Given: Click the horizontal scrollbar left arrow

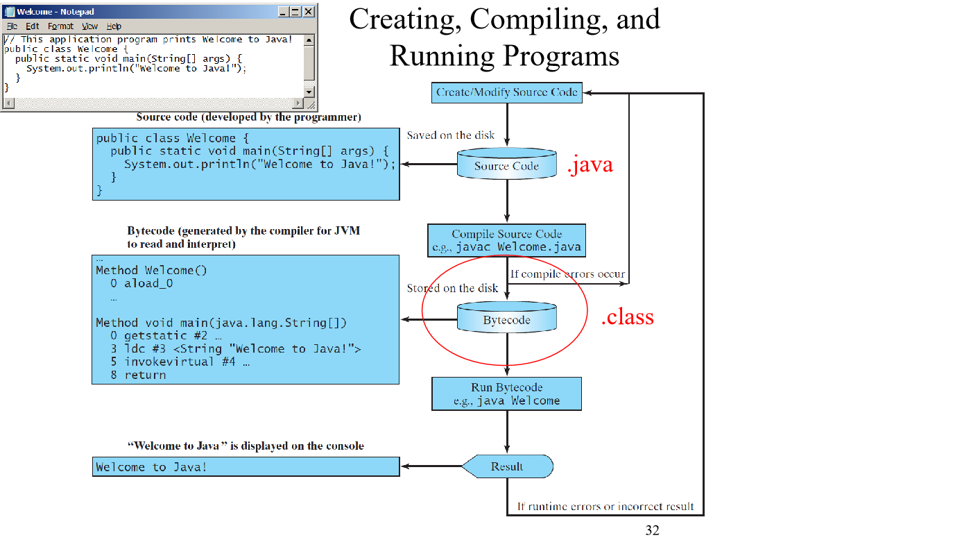Looking at the screenshot, I should coord(8,103).
